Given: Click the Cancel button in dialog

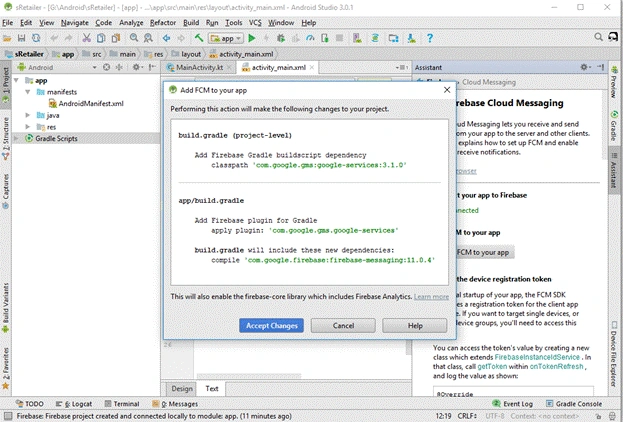Looking at the screenshot, I should [x=343, y=325].
